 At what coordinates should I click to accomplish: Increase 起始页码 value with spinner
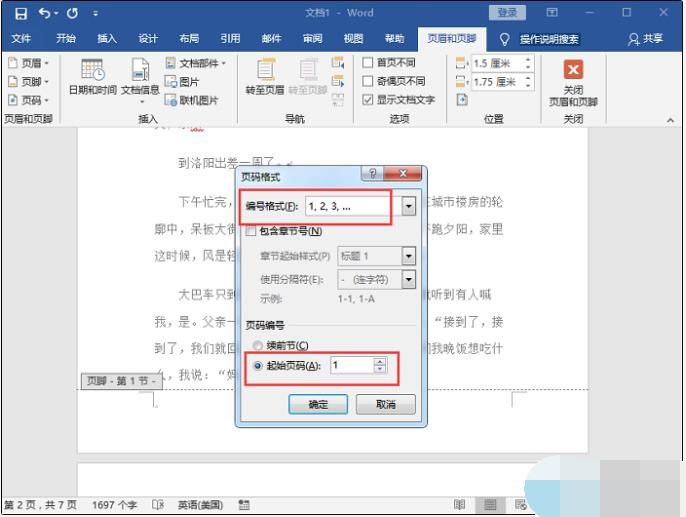(380, 361)
